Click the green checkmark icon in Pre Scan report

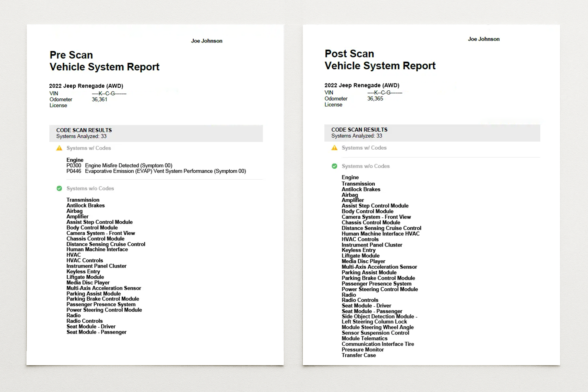[x=59, y=188]
